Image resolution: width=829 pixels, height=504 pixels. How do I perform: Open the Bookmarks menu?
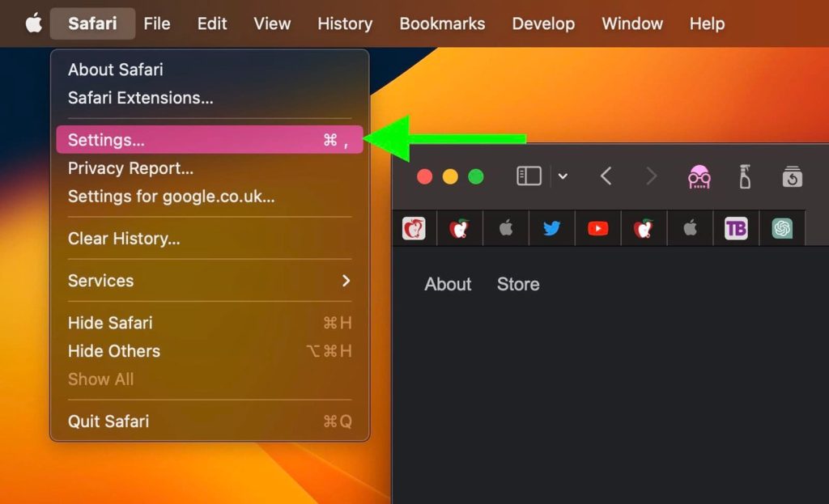pos(442,23)
